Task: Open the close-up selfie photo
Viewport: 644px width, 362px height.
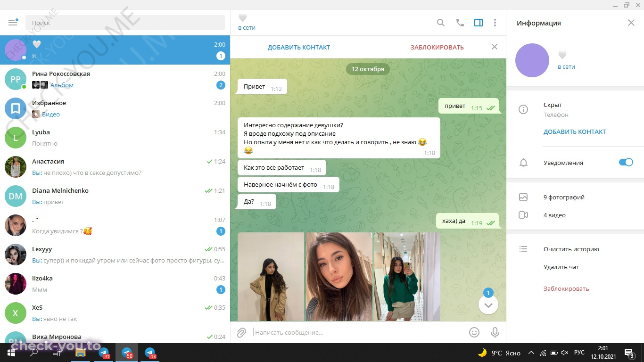Action: coord(339,277)
